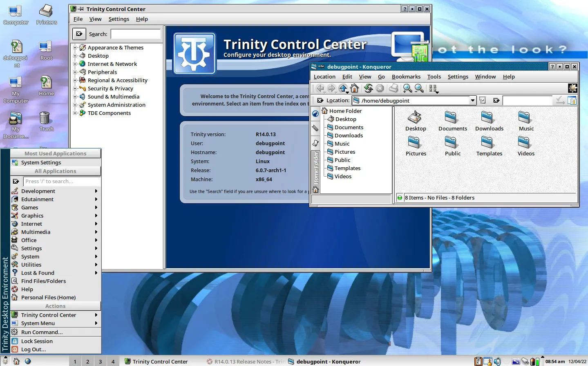Screen dimensions: 588x366
Task: Expand the Multimedia submenu in the applications menu
Action: coord(36,232)
